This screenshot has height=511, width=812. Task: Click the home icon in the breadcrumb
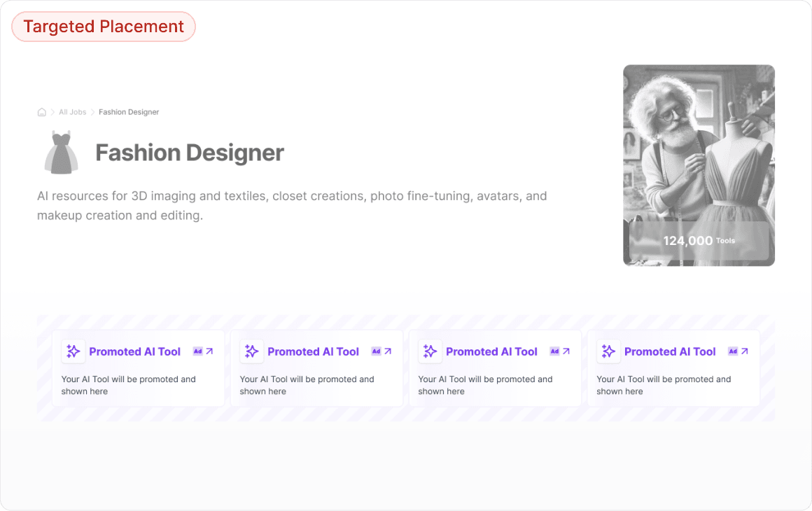41,111
